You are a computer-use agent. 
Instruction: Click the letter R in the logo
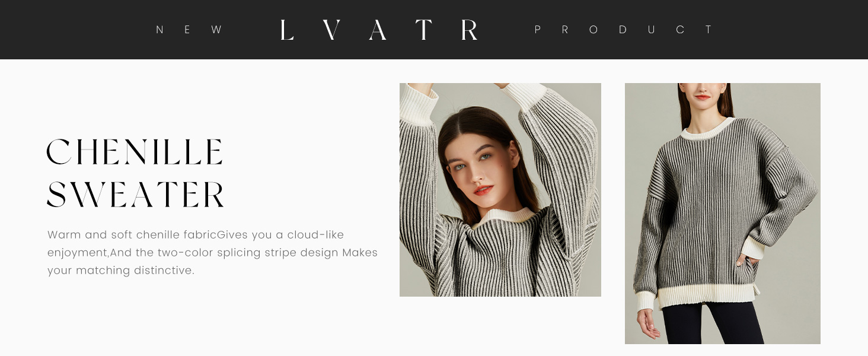tap(470, 30)
